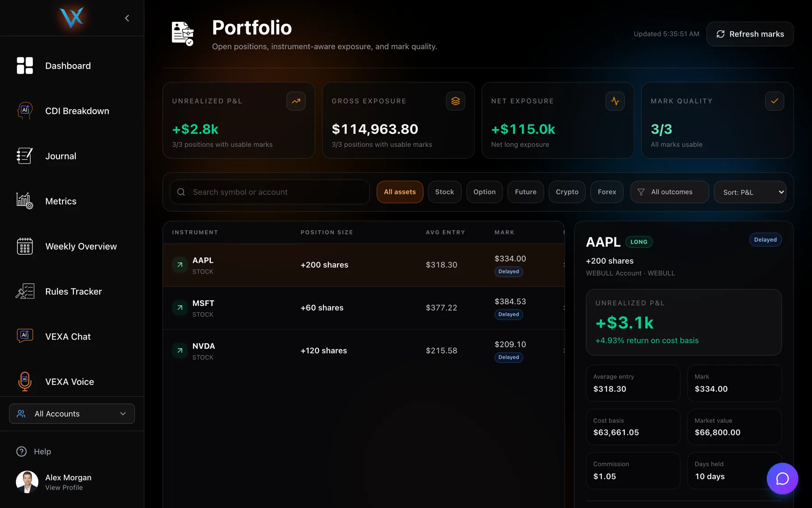812x508 pixels.
Task: Click the Refresh marks button
Action: coord(750,34)
